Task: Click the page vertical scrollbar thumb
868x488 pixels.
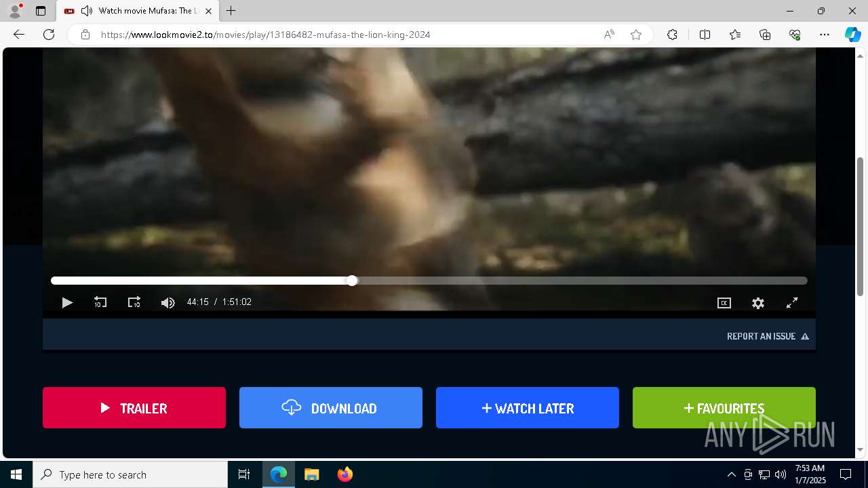Action: tap(861, 226)
